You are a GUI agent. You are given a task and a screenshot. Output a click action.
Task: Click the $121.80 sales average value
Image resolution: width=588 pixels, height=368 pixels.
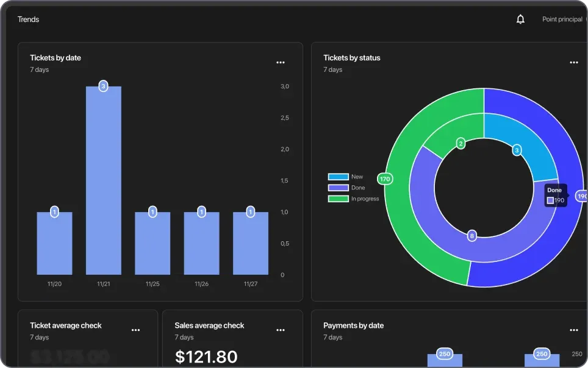tap(206, 356)
